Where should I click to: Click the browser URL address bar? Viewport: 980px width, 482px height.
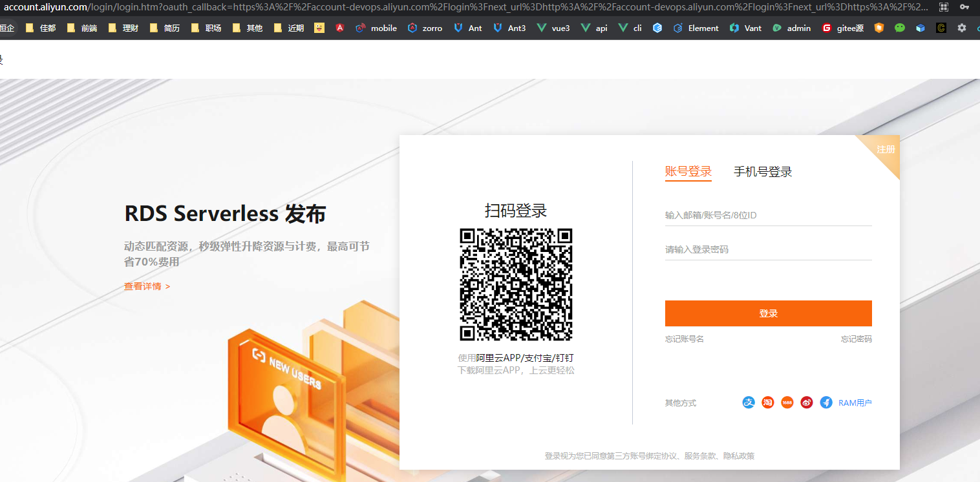click(465, 7)
